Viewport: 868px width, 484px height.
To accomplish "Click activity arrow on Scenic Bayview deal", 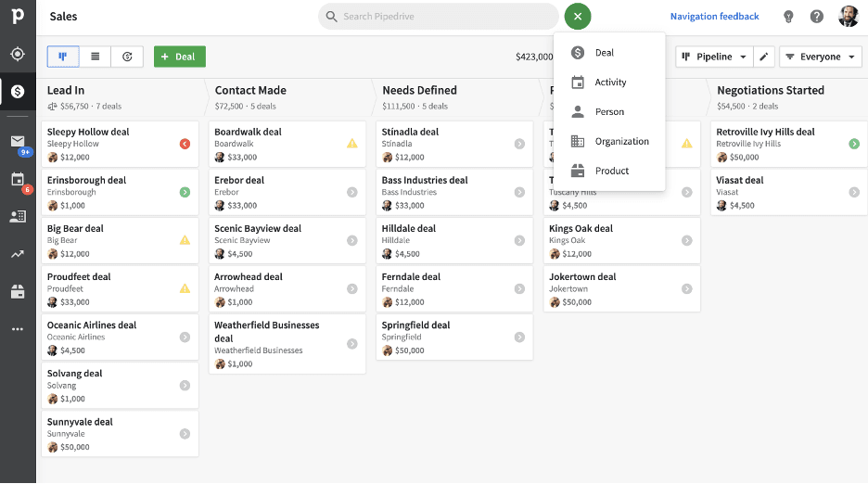I will point(352,240).
